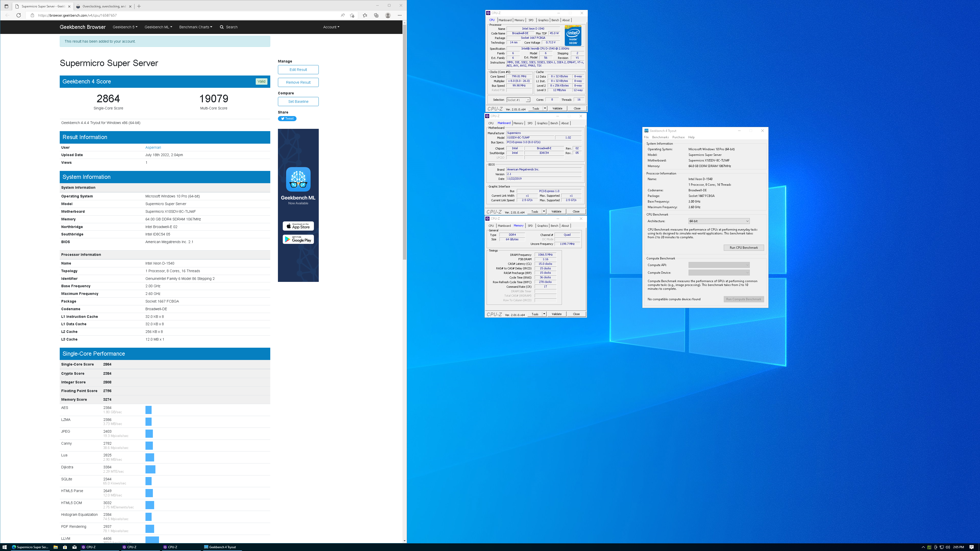Open Help menu in Geekbench 4 Tryout
Screen dimensions: 980x551
(691, 137)
